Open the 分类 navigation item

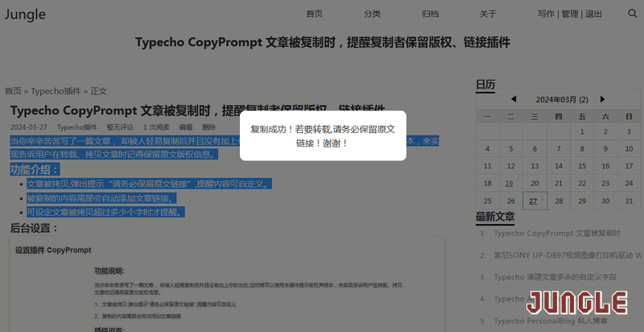pyautogui.click(x=372, y=14)
